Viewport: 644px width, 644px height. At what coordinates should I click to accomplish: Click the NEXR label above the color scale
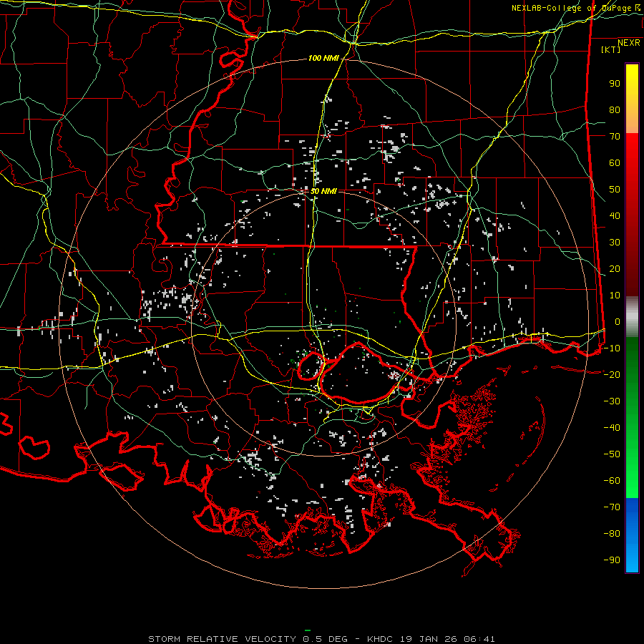pos(629,43)
